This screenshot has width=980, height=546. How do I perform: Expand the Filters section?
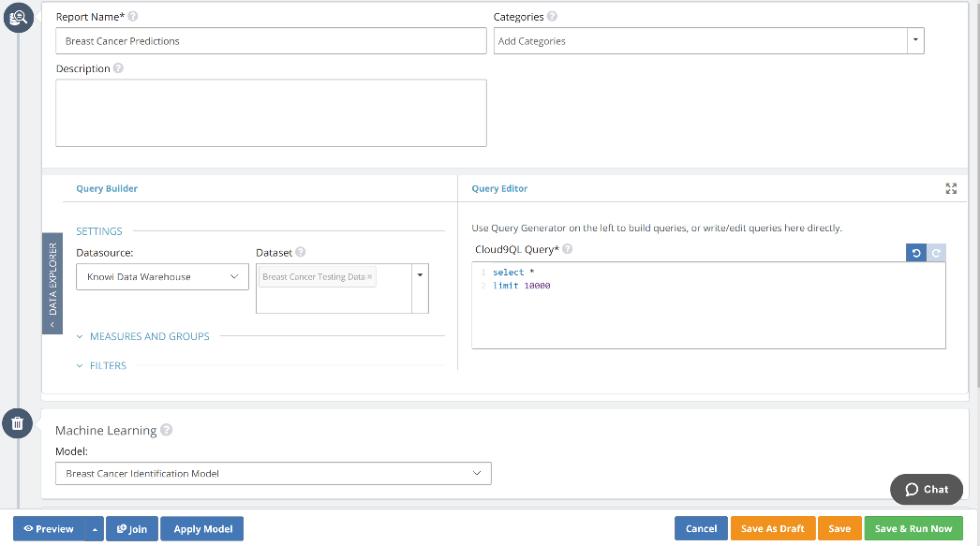[x=108, y=365]
